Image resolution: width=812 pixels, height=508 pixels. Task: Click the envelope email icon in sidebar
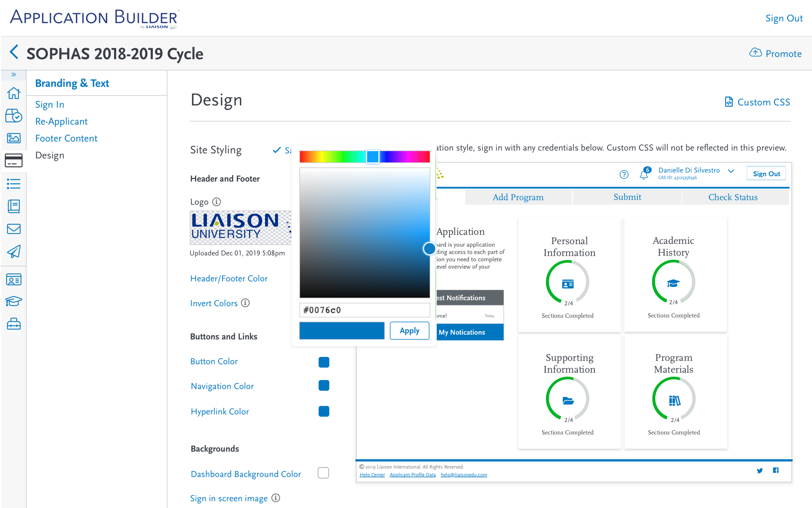pos(14,229)
